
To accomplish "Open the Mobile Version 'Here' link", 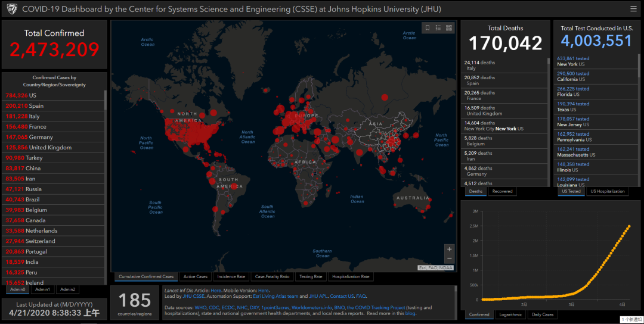I will [x=264, y=291].
